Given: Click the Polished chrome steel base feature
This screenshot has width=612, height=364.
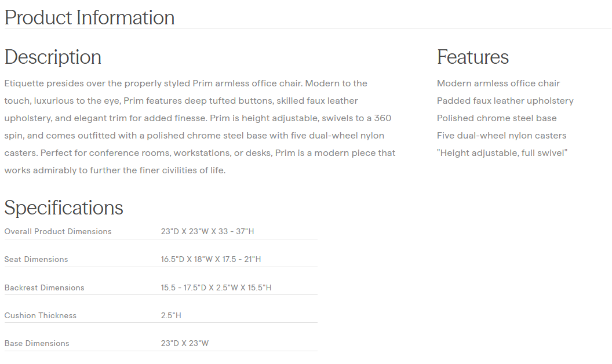Looking at the screenshot, I should pos(497,118).
